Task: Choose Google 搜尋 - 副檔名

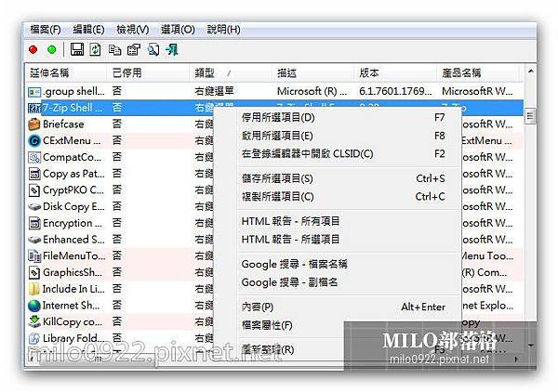Action: click(x=343, y=282)
